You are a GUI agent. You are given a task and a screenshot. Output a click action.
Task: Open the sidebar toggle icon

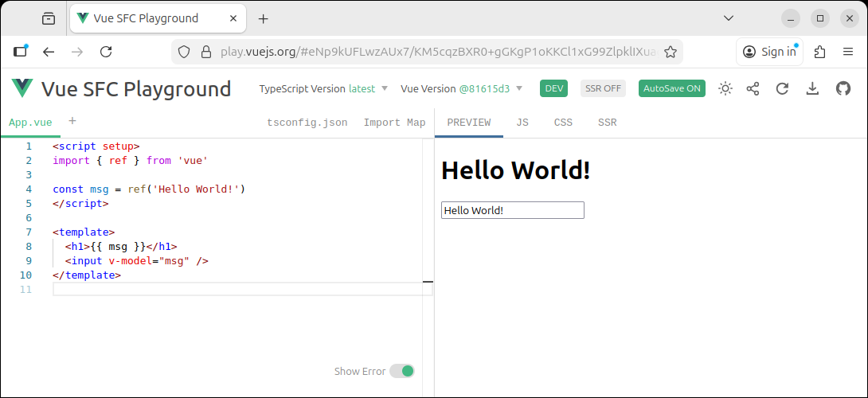(20, 52)
